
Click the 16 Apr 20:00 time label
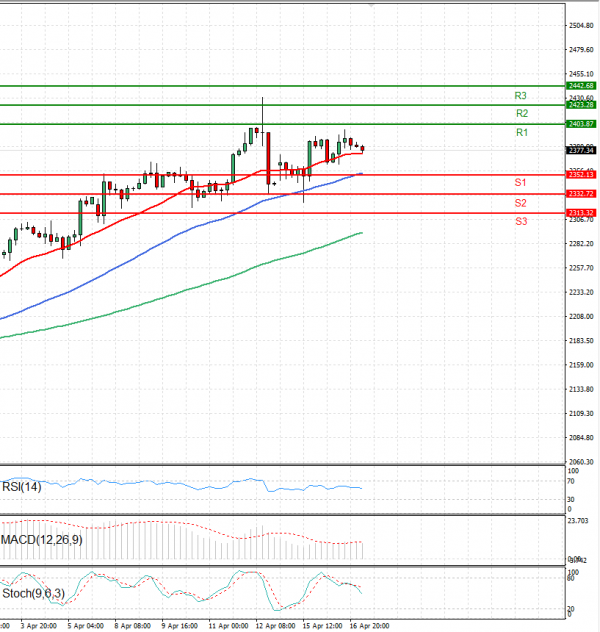pyautogui.click(x=370, y=626)
